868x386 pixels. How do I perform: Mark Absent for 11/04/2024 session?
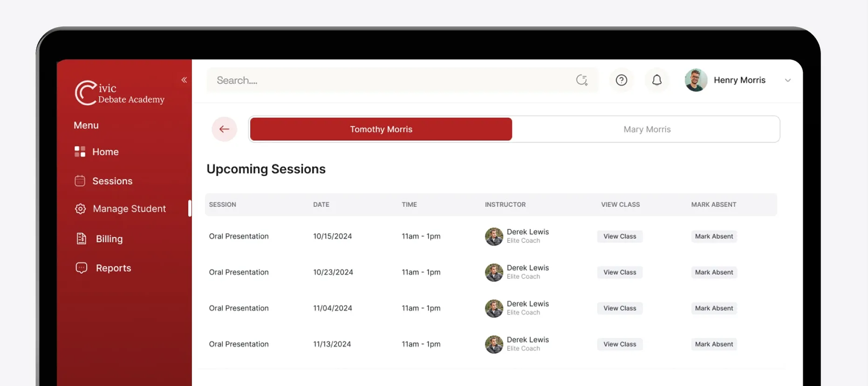[714, 308]
